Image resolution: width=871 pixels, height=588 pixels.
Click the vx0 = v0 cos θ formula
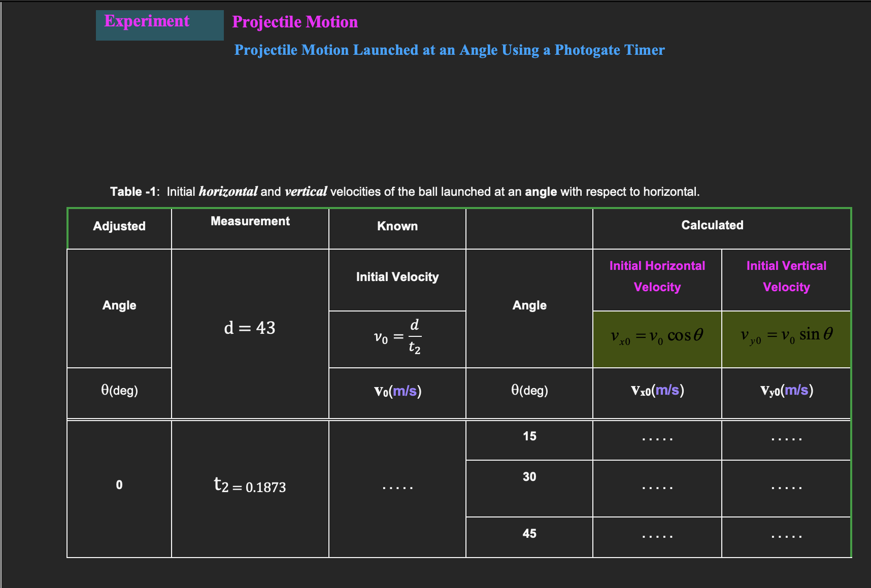point(657,335)
